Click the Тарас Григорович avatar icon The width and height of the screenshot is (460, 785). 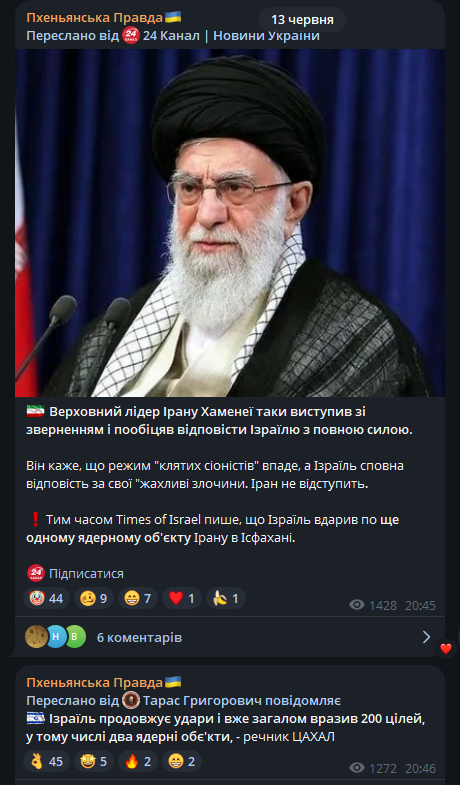click(131, 700)
